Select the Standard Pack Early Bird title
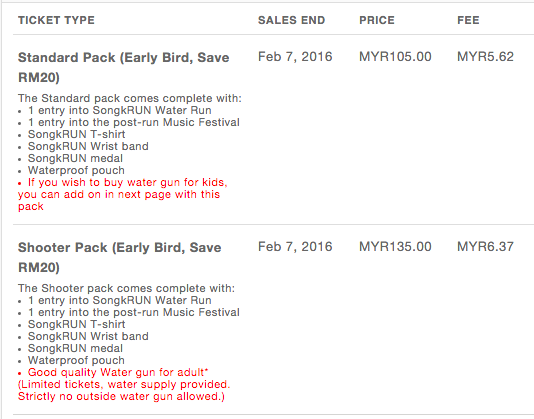The width and height of the screenshot is (534, 419). (x=124, y=67)
